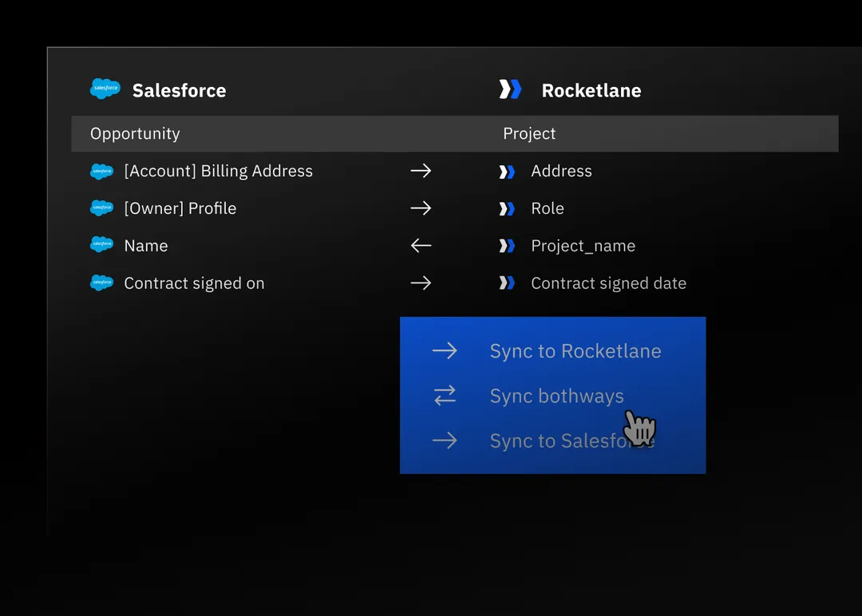
Task: Click Salesforce icon beside Contract signed on
Action: tap(101, 283)
